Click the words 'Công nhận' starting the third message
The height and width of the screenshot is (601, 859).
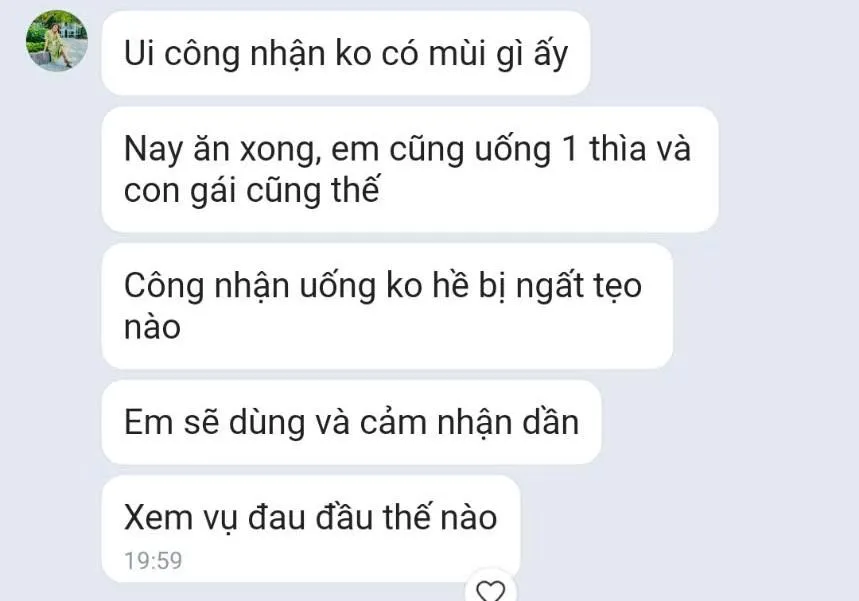206,286
